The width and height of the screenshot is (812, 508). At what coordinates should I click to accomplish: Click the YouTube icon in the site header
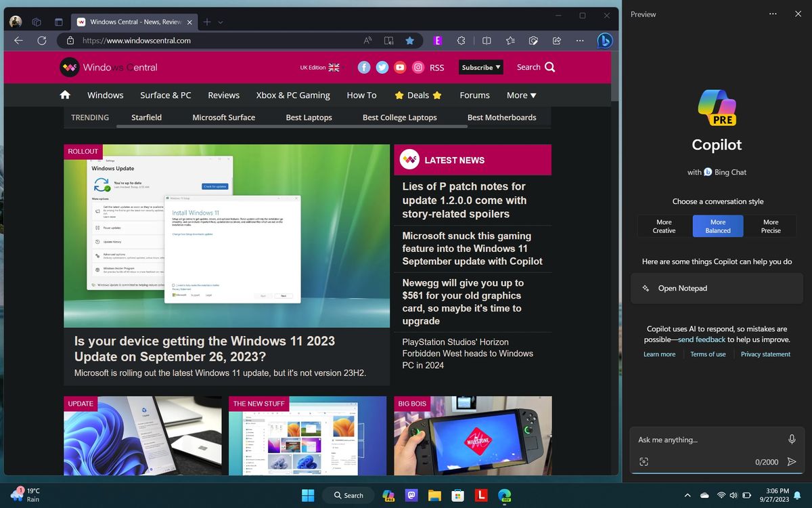coord(399,67)
